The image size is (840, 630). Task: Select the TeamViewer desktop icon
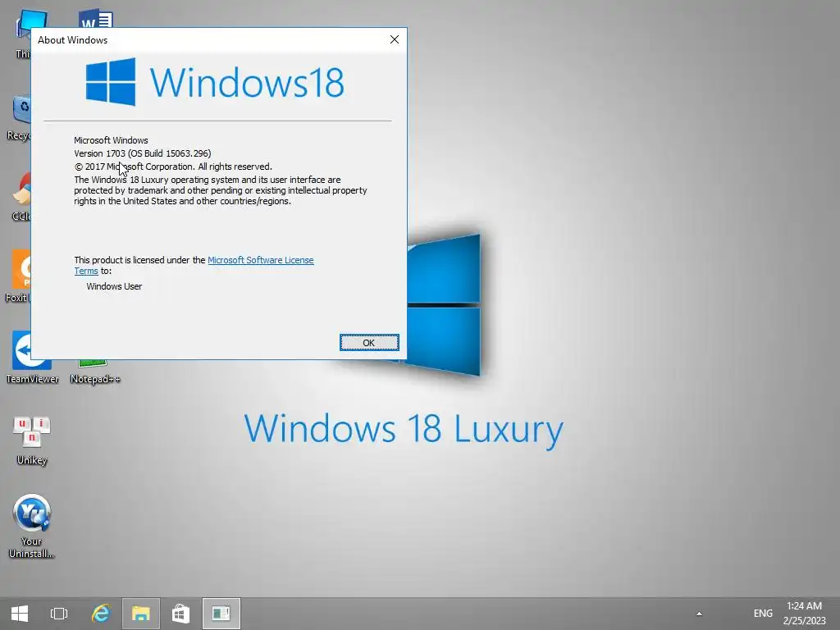[32, 358]
